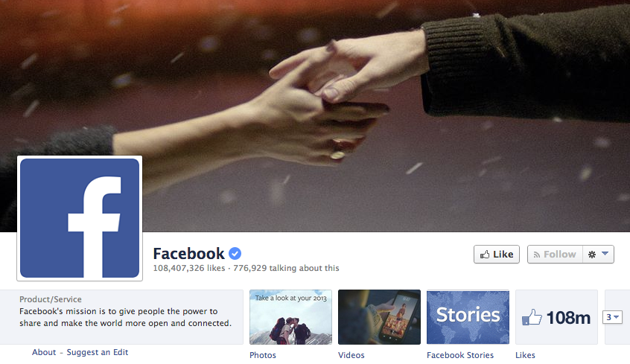The height and width of the screenshot is (364, 630).
Task: Expand the dropdown arrow beside gear icon
Action: 605,254
